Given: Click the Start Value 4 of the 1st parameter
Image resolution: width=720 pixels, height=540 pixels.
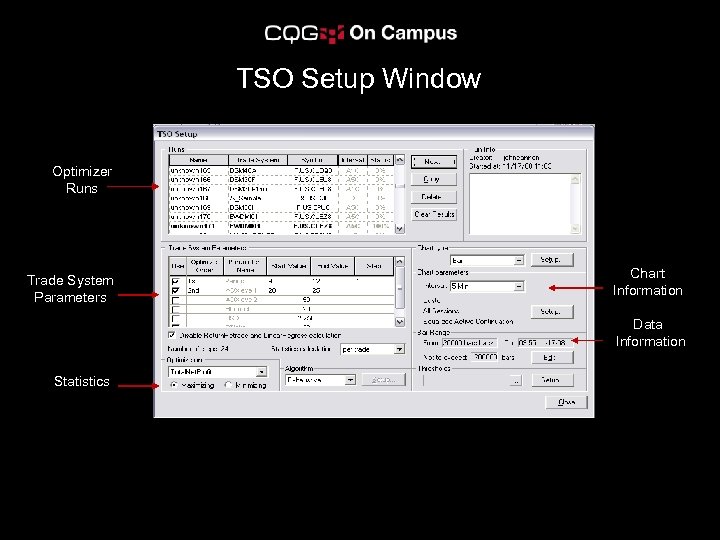Looking at the screenshot, I should pos(271,281).
